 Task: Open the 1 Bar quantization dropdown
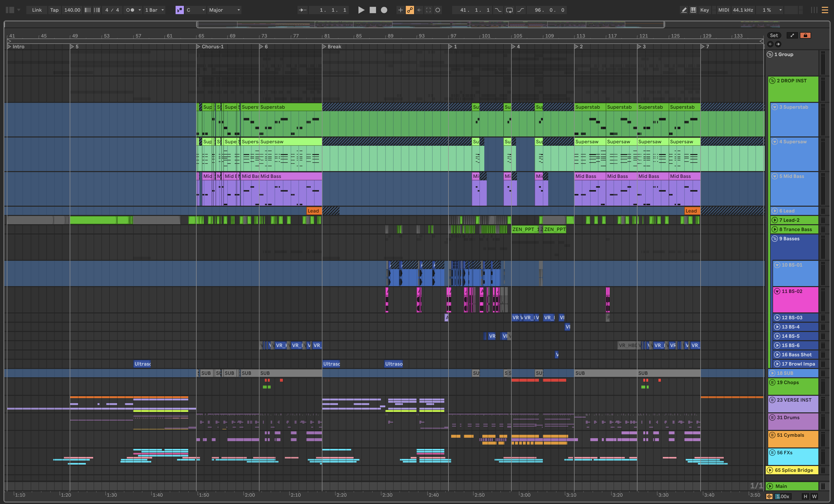click(x=154, y=10)
